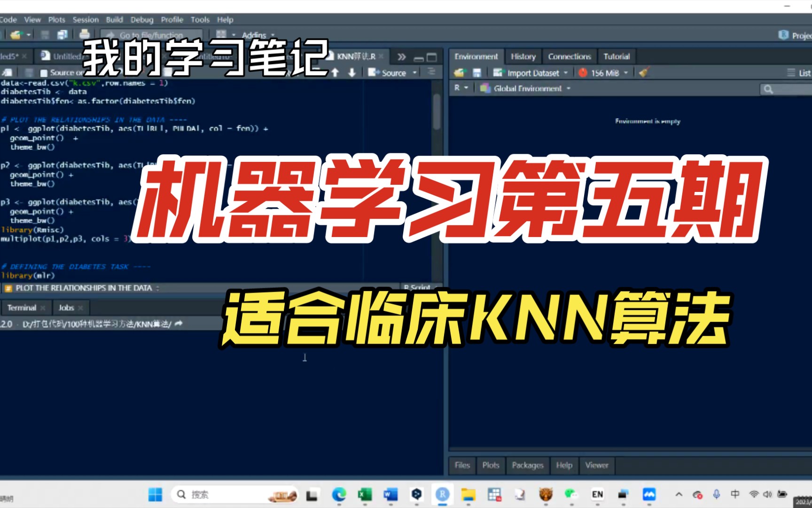Close the Jobs tab
The width and height of the screenshot is (812, 508).
80,308
